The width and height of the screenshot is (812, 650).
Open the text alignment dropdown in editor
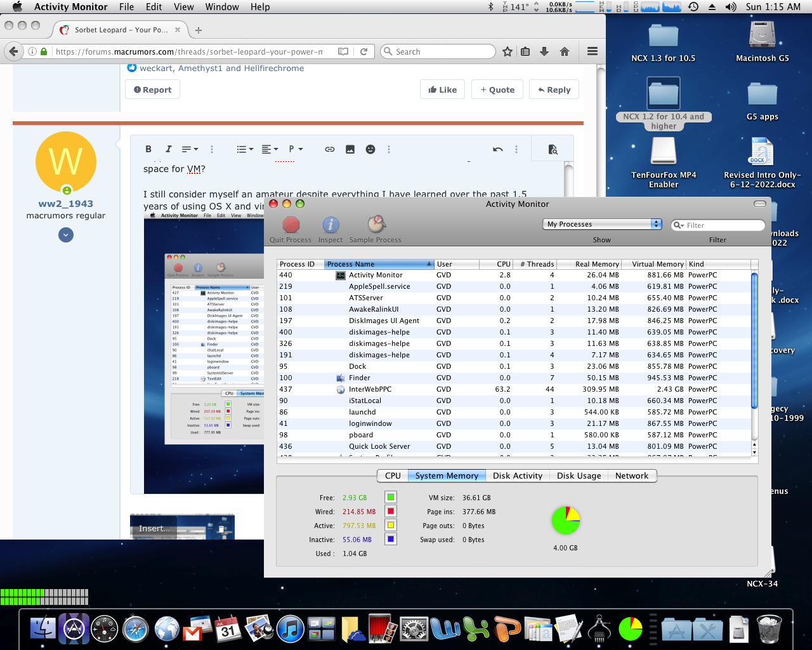coord(270,149)
